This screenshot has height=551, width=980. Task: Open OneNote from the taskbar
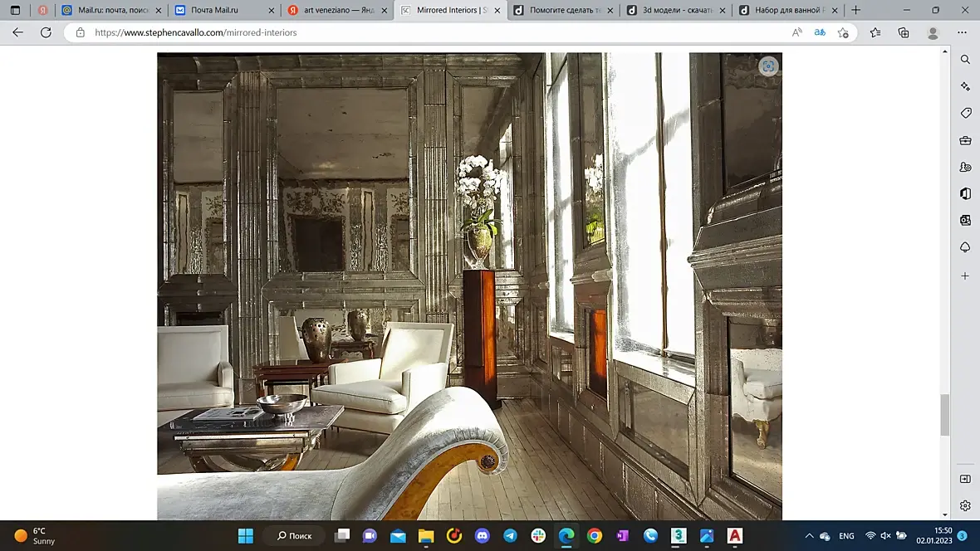(622, 535)
